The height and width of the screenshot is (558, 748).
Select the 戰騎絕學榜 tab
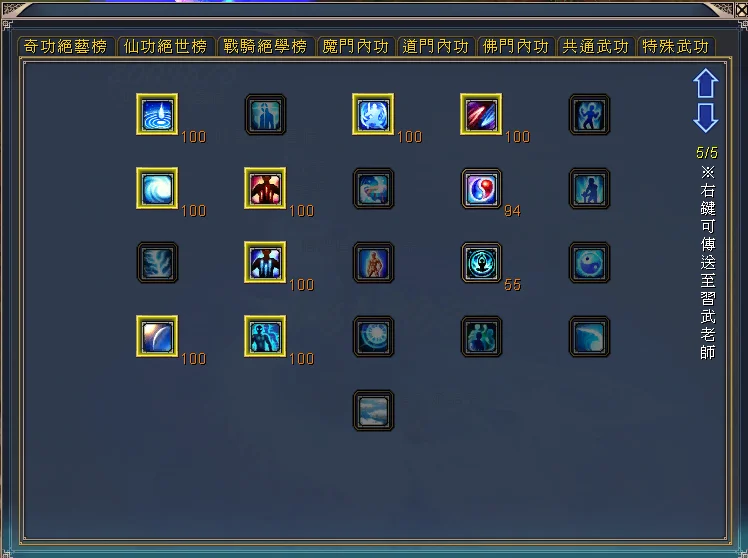pos(266,46)
